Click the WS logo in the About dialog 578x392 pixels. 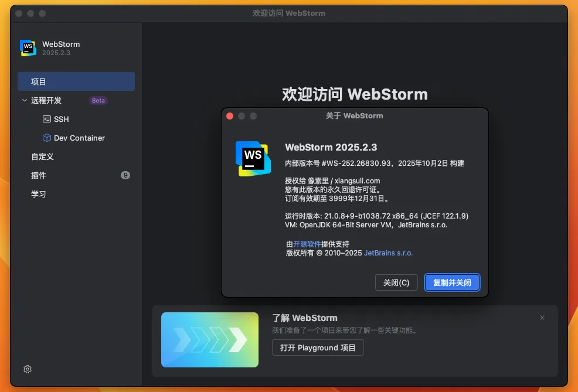click(x=253, y=158)
